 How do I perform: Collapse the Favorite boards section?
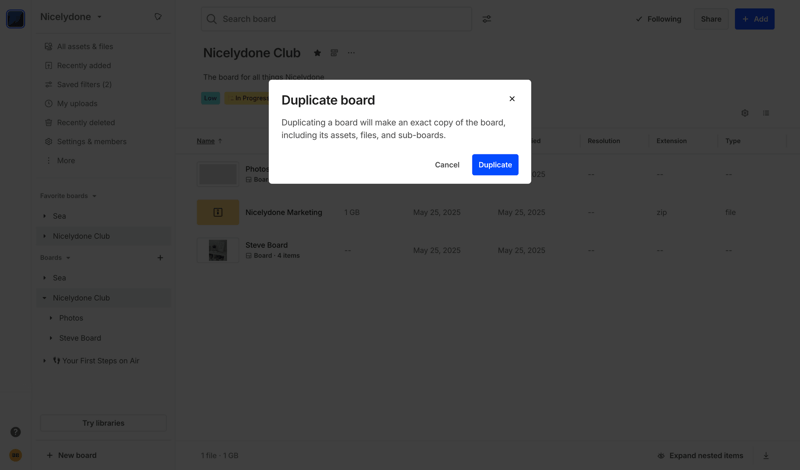[x=68, y=196]
